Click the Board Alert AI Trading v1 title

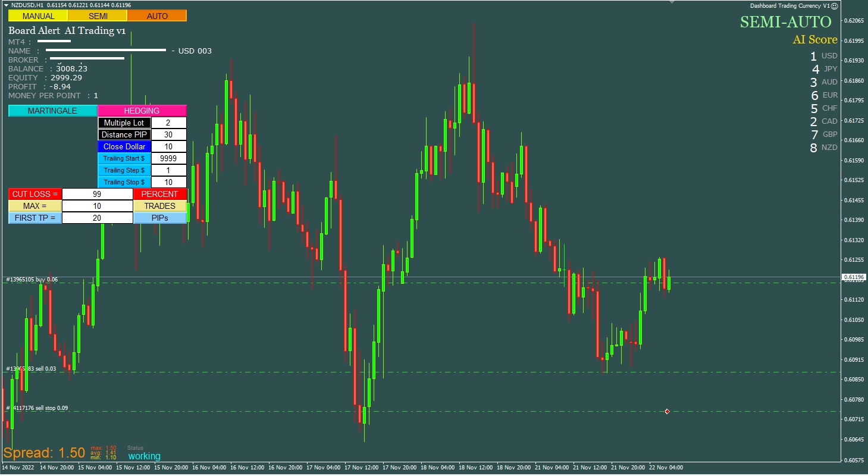pos(67,31)
